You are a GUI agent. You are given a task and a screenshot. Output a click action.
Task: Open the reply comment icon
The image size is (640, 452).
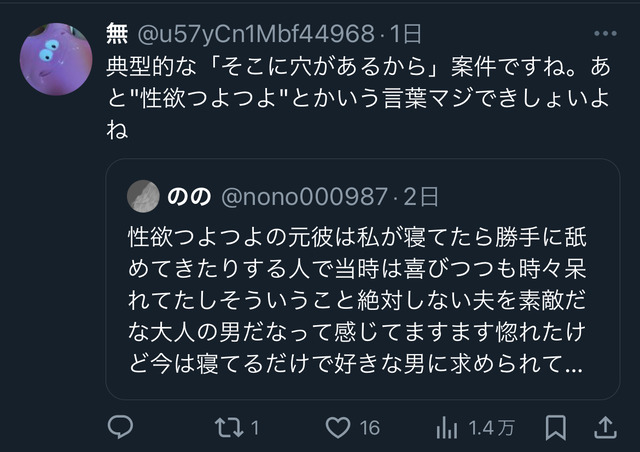point(120,427)
